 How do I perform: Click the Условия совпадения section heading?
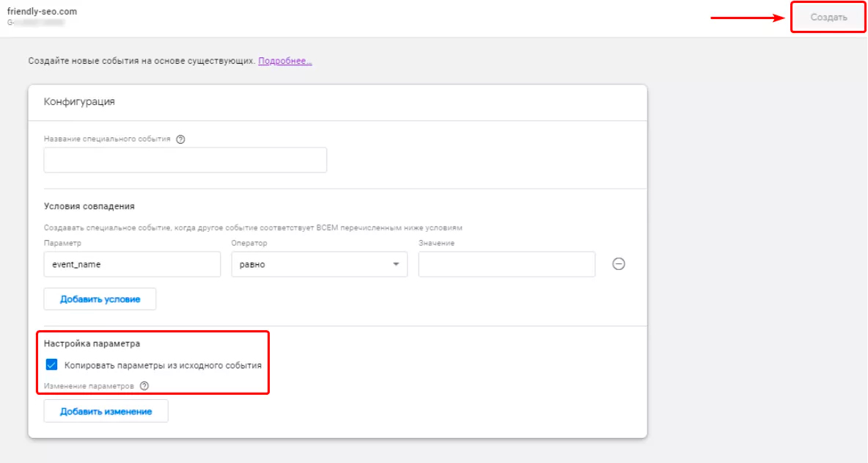point(89,206)
